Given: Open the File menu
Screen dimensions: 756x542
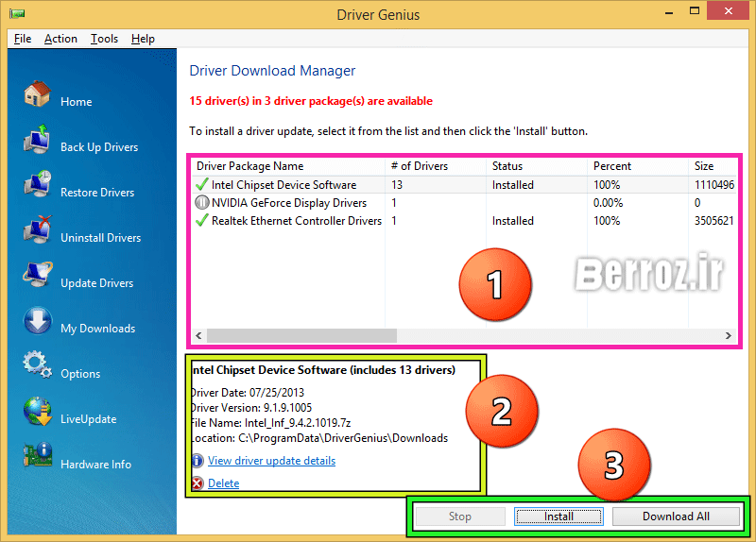Looking at the screenshot, I should (23, 39).
